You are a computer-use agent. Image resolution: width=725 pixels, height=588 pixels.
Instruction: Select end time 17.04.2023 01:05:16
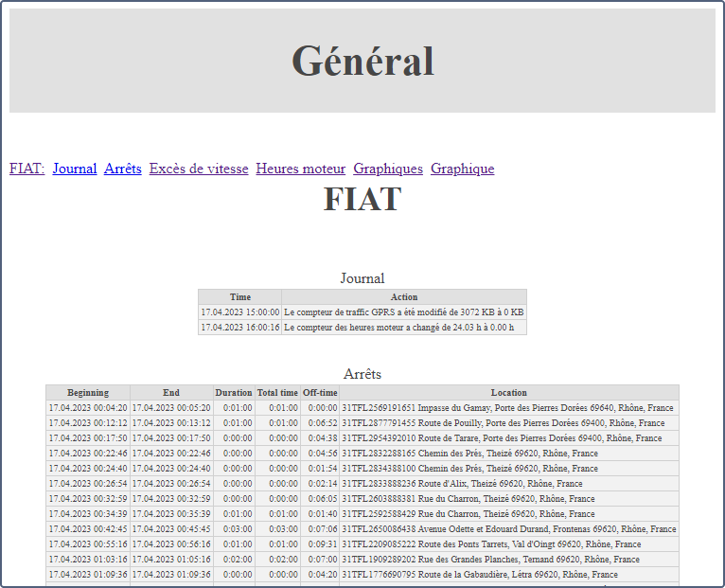pyautogui.click(x=171, y=560)
